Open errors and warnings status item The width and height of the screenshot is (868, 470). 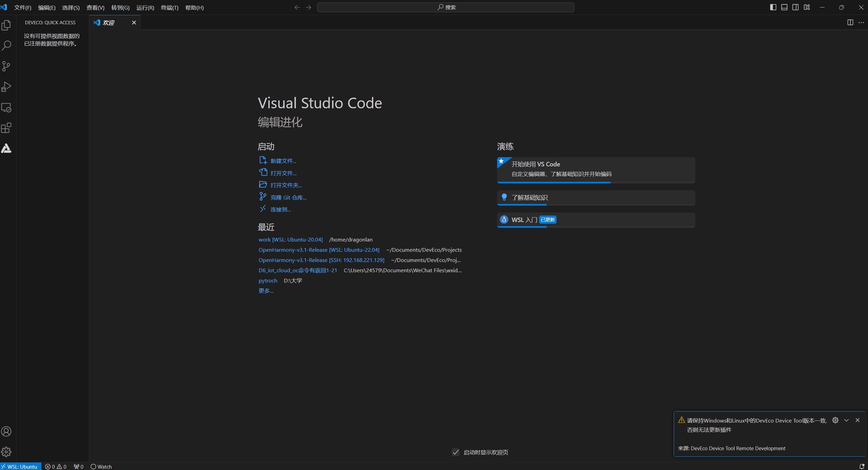[x=56, y=467]
